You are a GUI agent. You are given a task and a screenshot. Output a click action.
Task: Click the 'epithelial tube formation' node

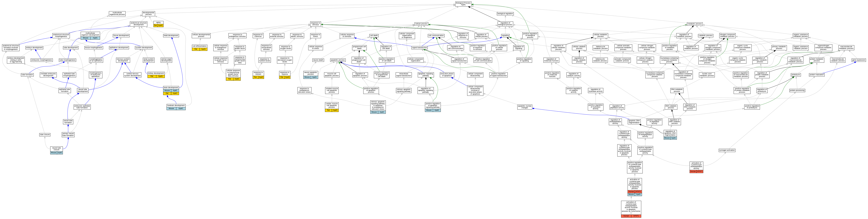65,90
